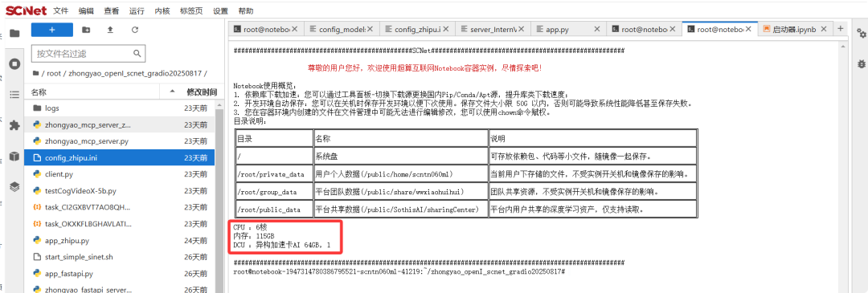Open the extension manager puzzle icon
The height and width of the screenshot is (293, 868).
click(x=14, y=125)
